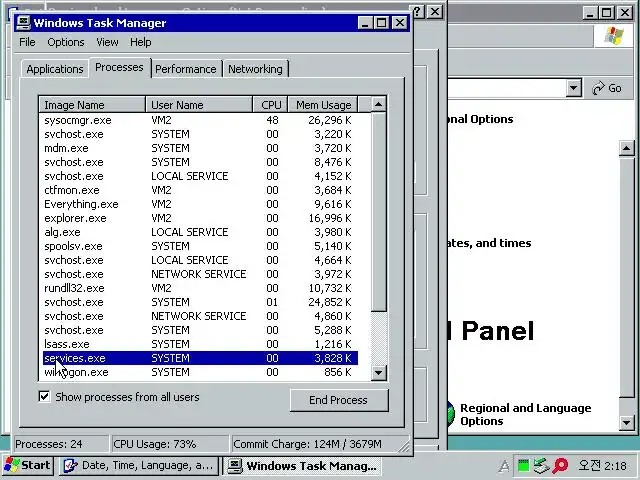Open Regional and Language Options link
640x480 pixels.
click(525, 414)
